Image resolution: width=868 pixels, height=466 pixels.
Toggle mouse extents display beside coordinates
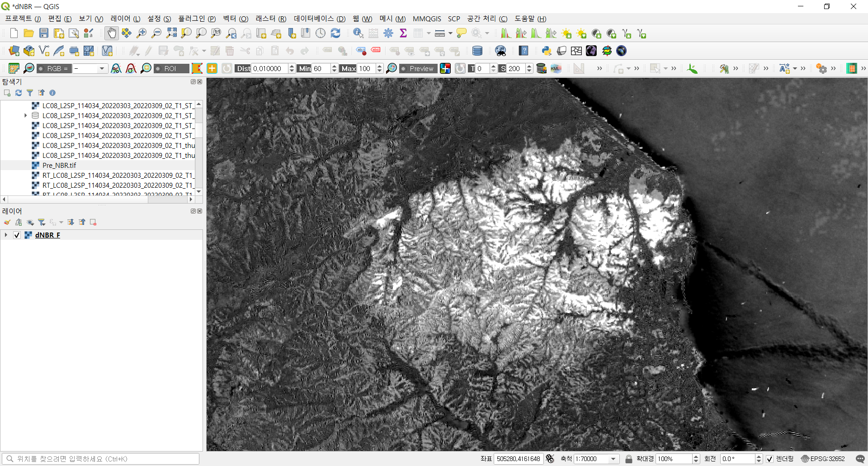(550, 459)
